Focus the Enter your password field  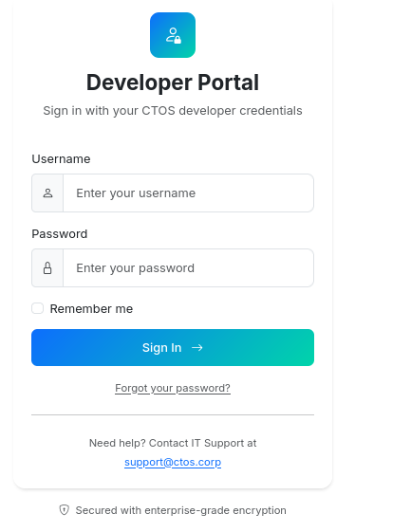click(x=188, y=268)
